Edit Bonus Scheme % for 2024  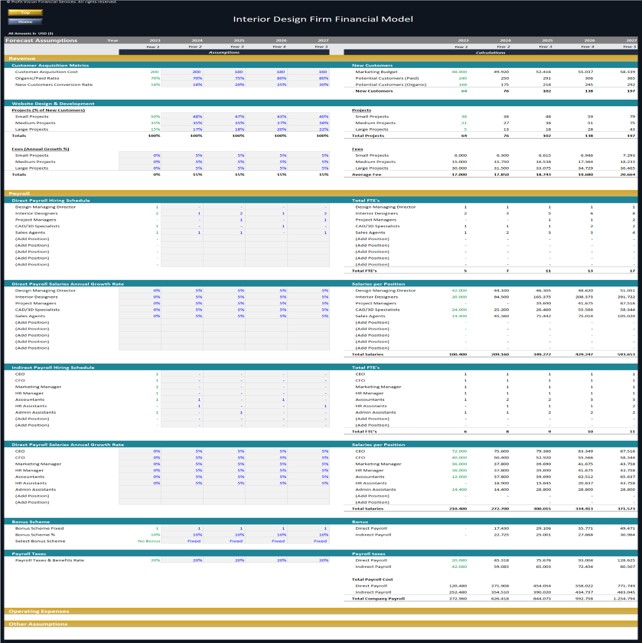tap(182, 535)
